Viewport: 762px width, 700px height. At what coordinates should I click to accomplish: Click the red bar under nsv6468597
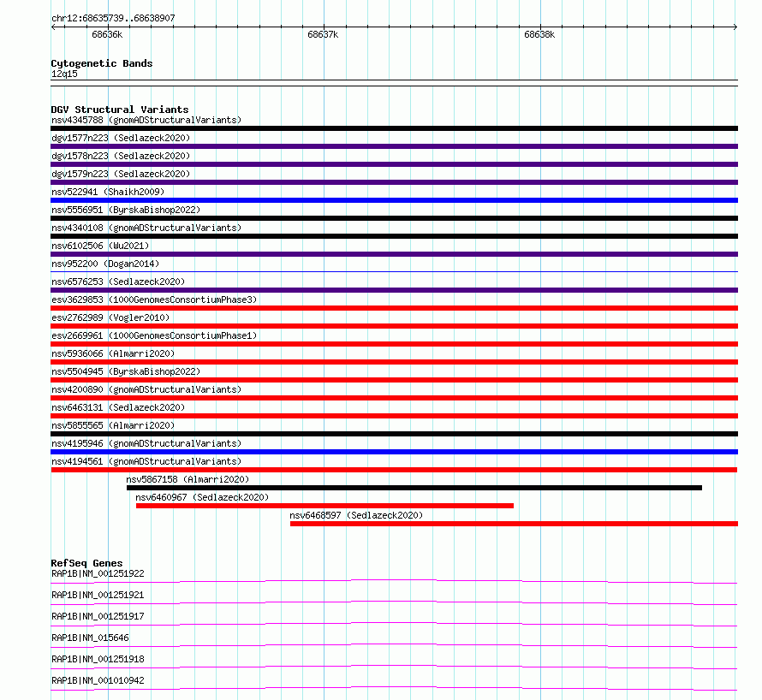coord(515,524)
